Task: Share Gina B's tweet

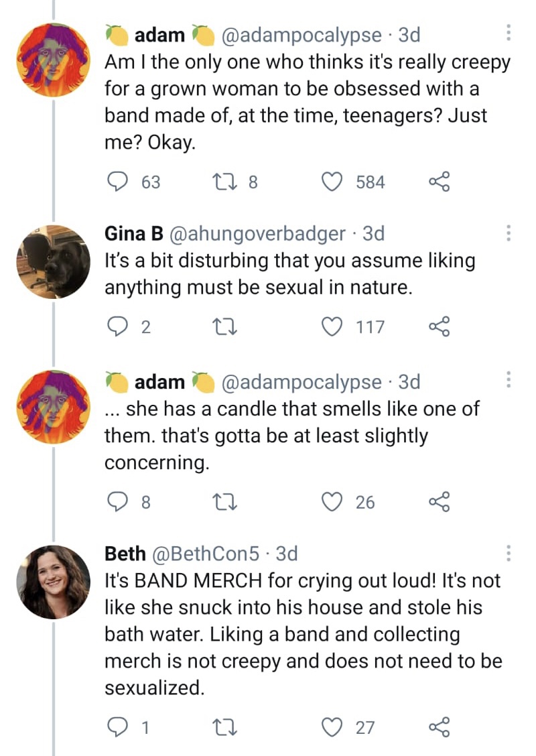Action: (438, 326)
